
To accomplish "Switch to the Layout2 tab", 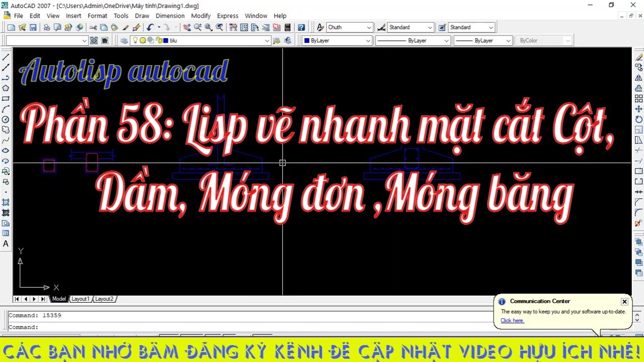I will 104,299.
